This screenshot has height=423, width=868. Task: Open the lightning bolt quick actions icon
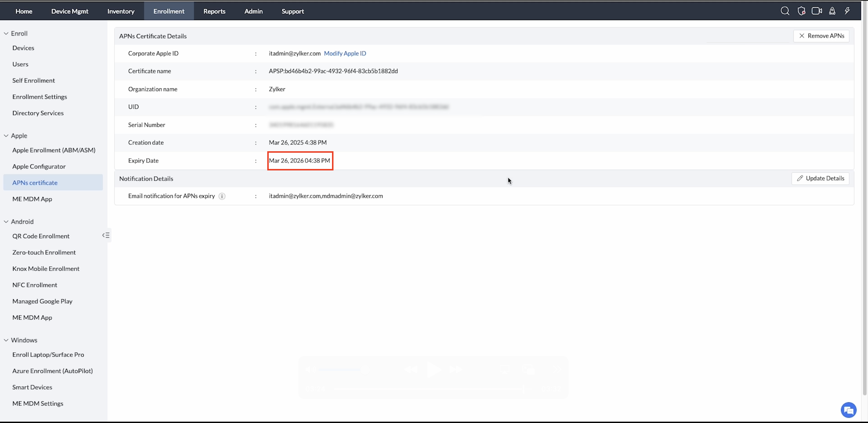tap(847, 11)
